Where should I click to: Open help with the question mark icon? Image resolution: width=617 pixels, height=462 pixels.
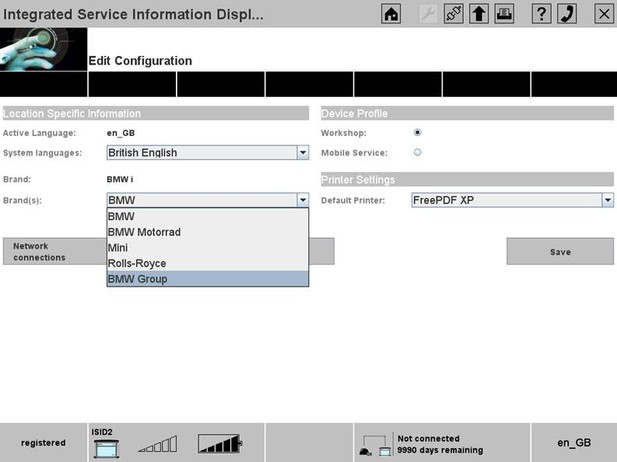click(541, 14)
